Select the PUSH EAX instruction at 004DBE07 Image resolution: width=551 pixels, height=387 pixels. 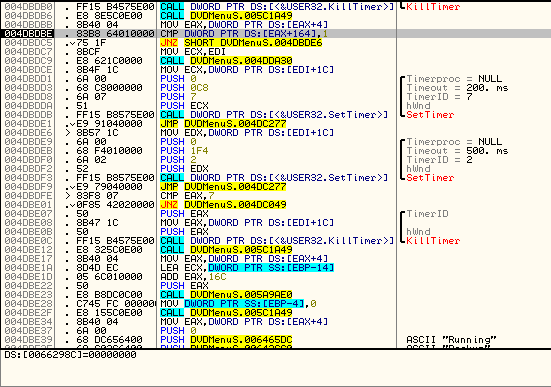[184, 214]
